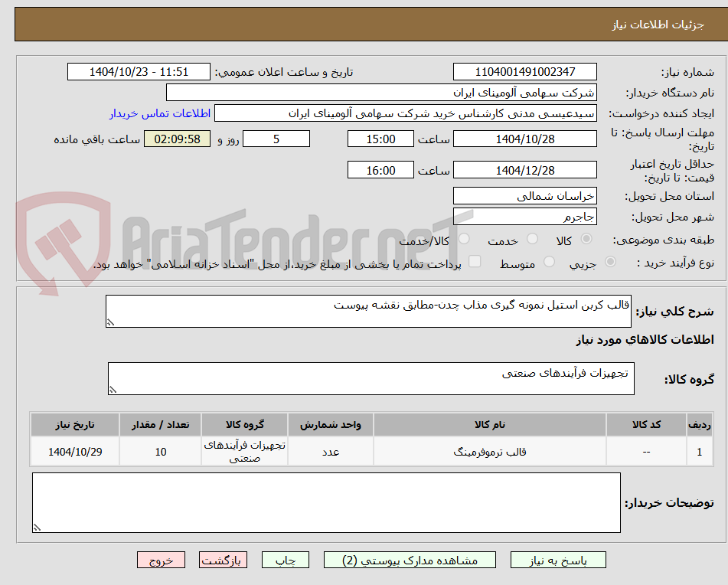728x585 pixels.
Task: Click the نام کالا column header
Action: click(490, 425)
